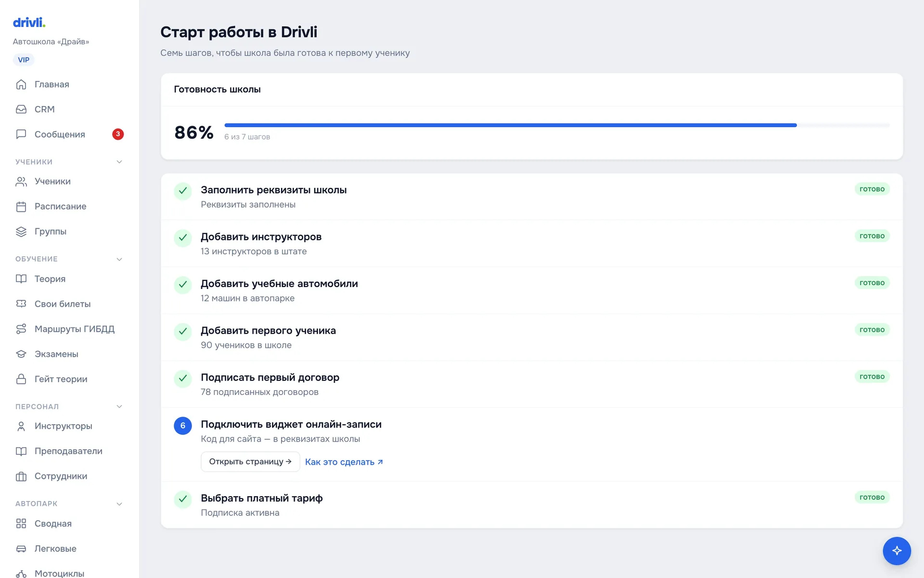
Task: Click готово badge for Добавить первого ученика
Action: 872,330
